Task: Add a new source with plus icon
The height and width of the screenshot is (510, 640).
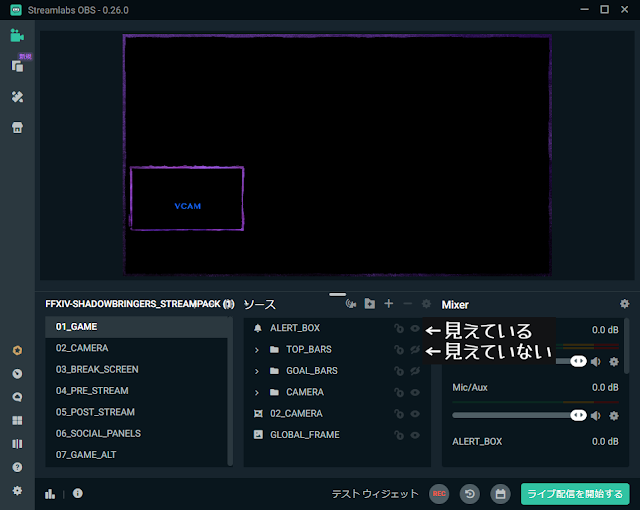Action: click(x=389, y=304)
